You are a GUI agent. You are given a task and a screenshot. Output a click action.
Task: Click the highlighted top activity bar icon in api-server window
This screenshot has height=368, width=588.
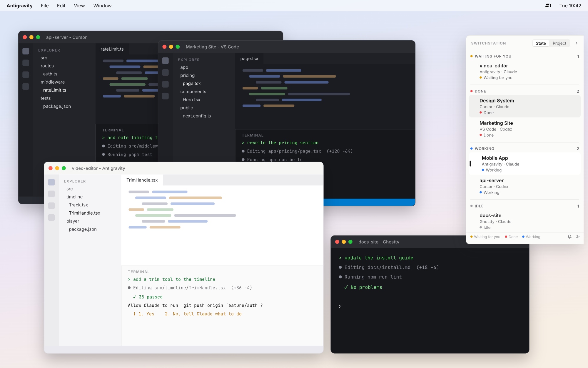click(26, 51)
